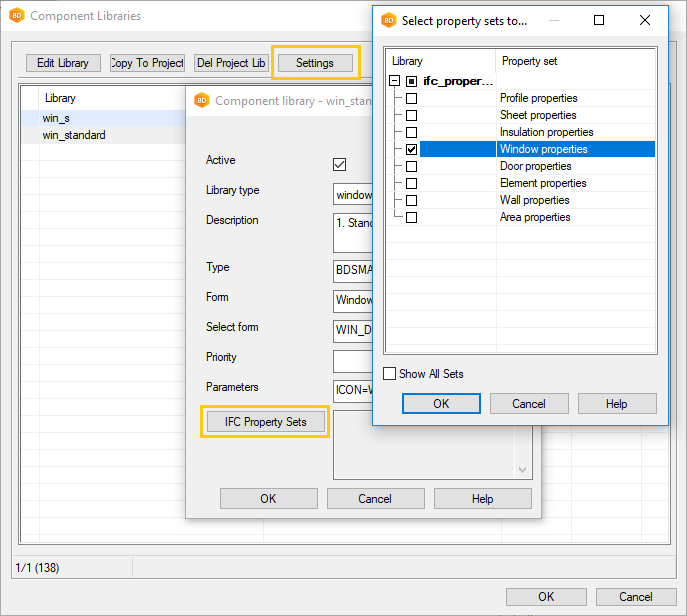Toggle the Active checkbox
The image size is (687, 616).
(x=340, y=164)
